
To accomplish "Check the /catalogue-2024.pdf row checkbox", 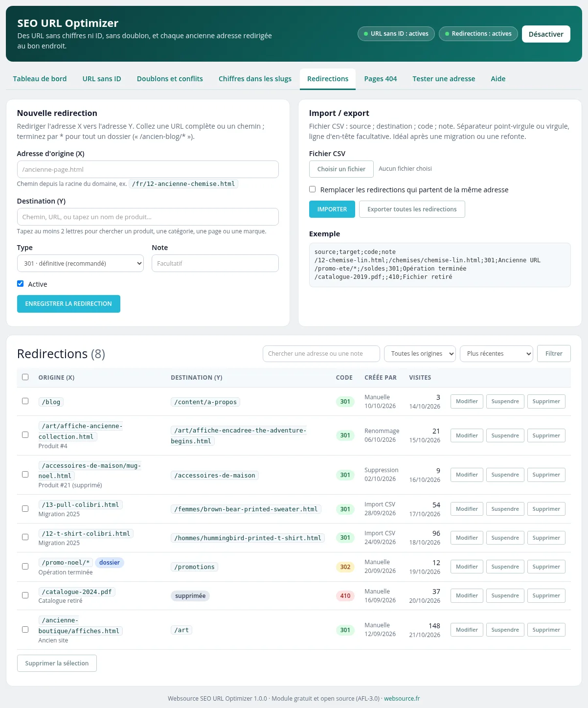I will pyautogui.click(x=25, y=595).
